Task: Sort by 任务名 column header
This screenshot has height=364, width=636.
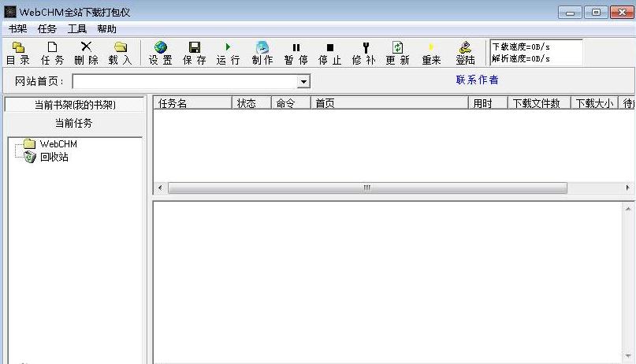Action: (192, 103)
